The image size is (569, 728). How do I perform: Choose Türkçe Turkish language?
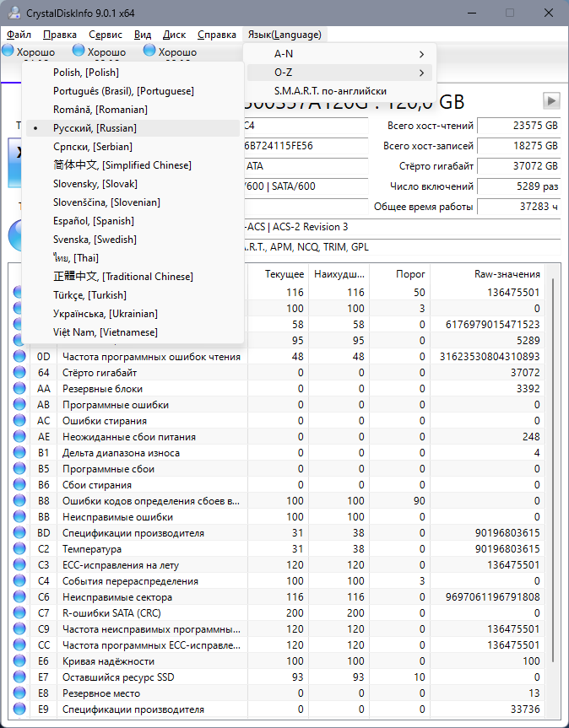tap(133, 295)
